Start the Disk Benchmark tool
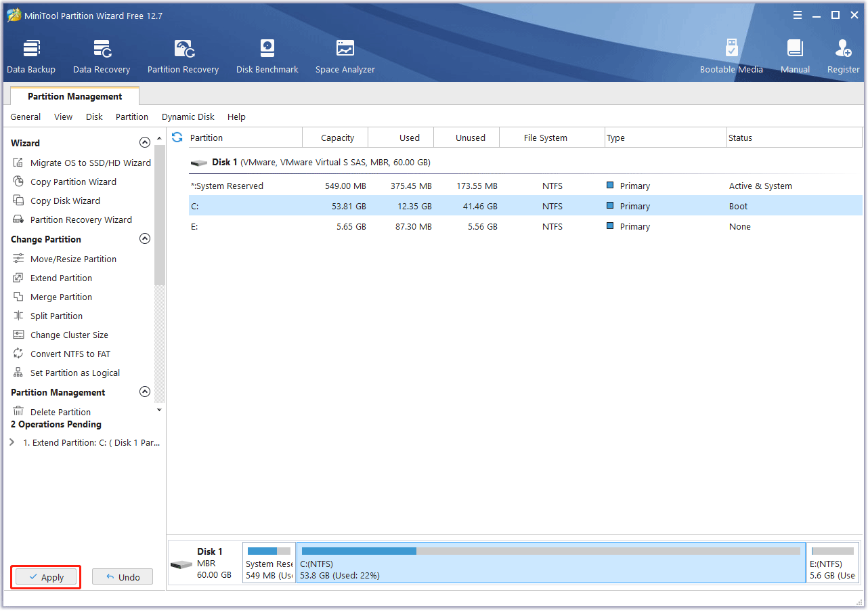The width and height of the screenshot is (868, 611). click(267, 57)
